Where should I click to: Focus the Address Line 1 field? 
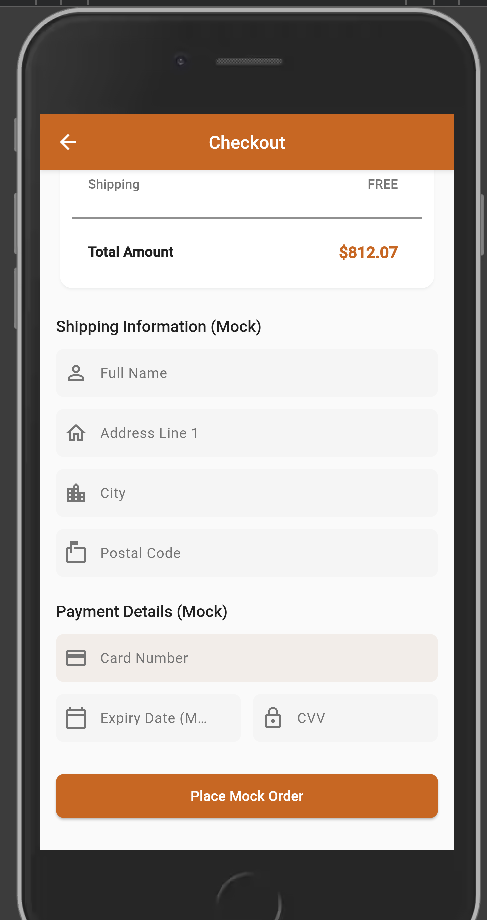click(247, 433)
